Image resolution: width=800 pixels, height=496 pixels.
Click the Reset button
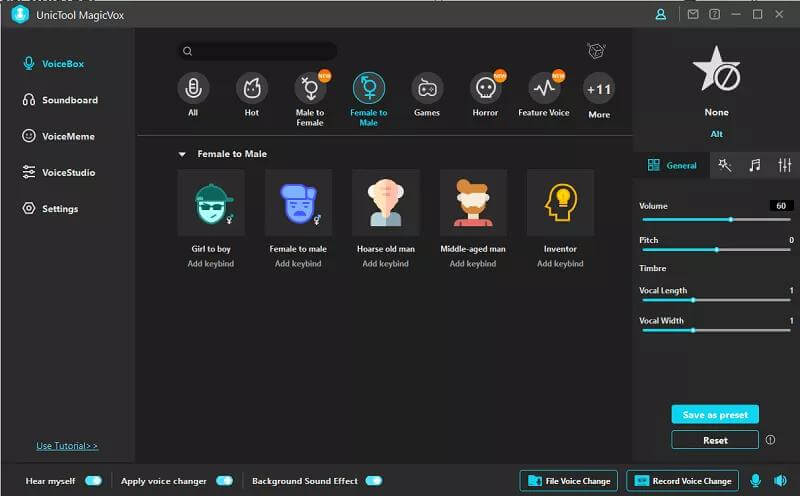[715, 440]
